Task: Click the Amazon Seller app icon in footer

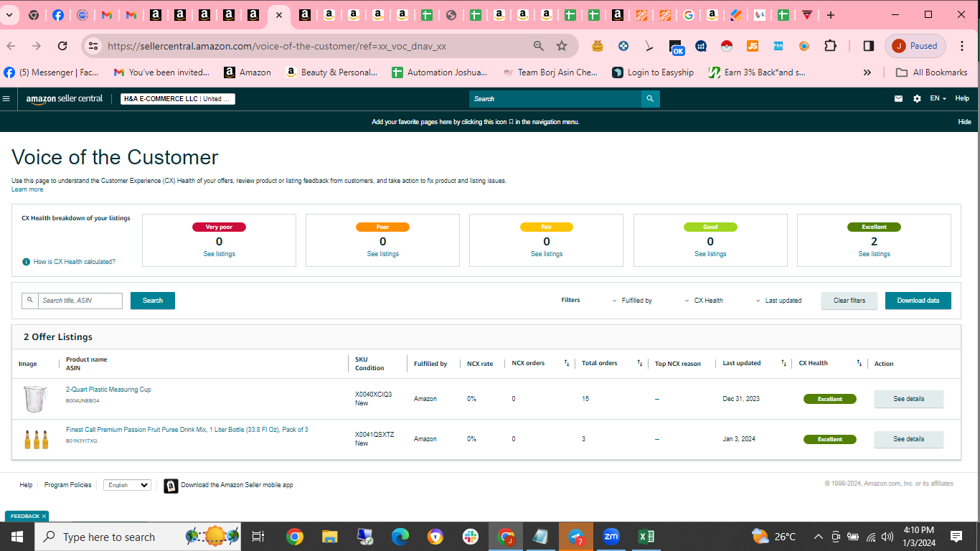Action: (171, 486)
